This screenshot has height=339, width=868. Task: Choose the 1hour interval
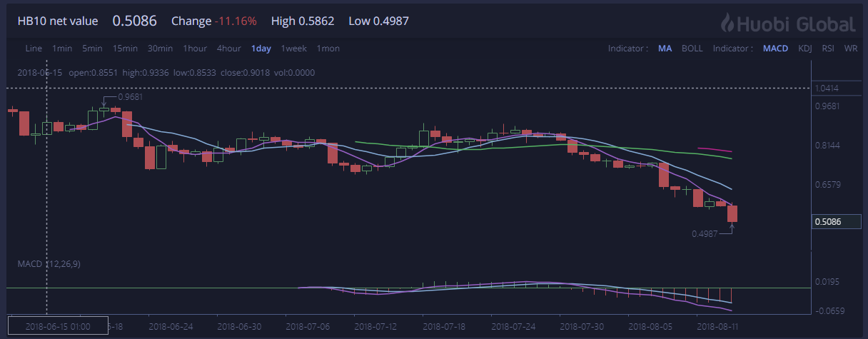click(195, 49)
